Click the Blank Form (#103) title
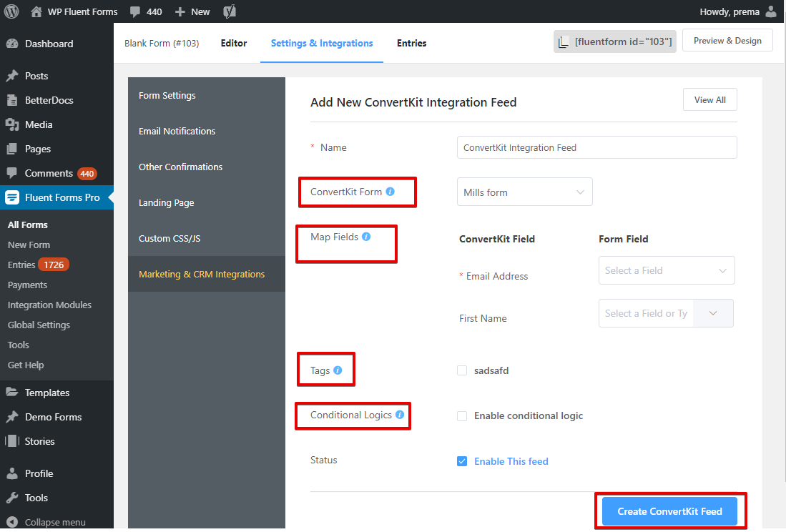This screenshot has width=786, height=532. coord(162,43)
